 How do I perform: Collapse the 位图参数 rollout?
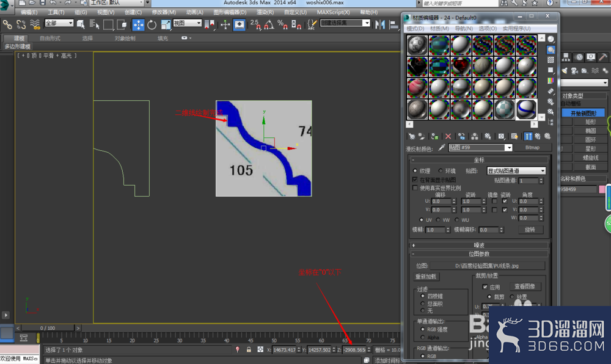click(479, 254)
